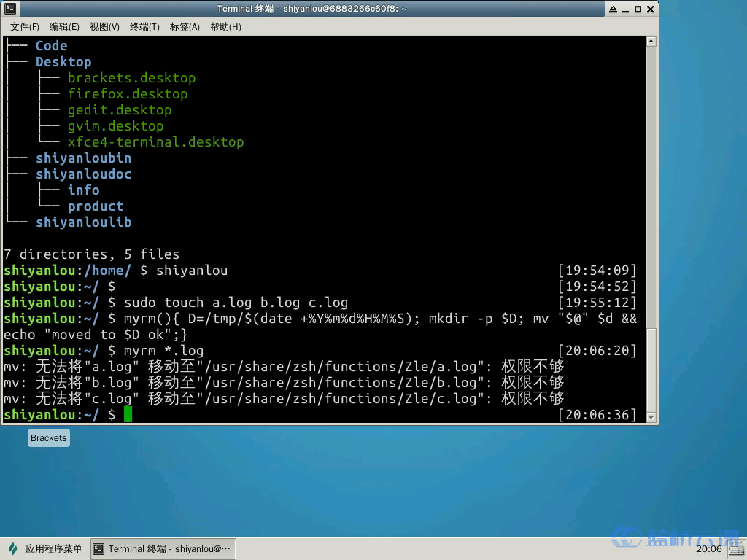Open the 应用程序菜单 launcher in taskbar
This screenshot has width=747, height=560.
44,548
